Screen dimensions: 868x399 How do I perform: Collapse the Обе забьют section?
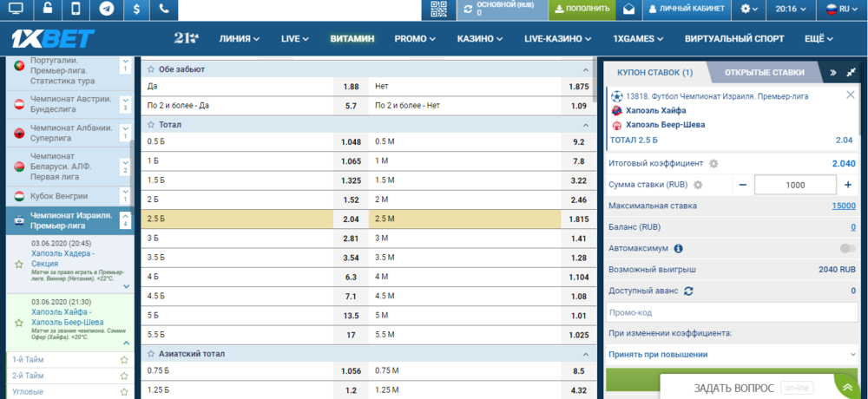[x=586, y=69]
